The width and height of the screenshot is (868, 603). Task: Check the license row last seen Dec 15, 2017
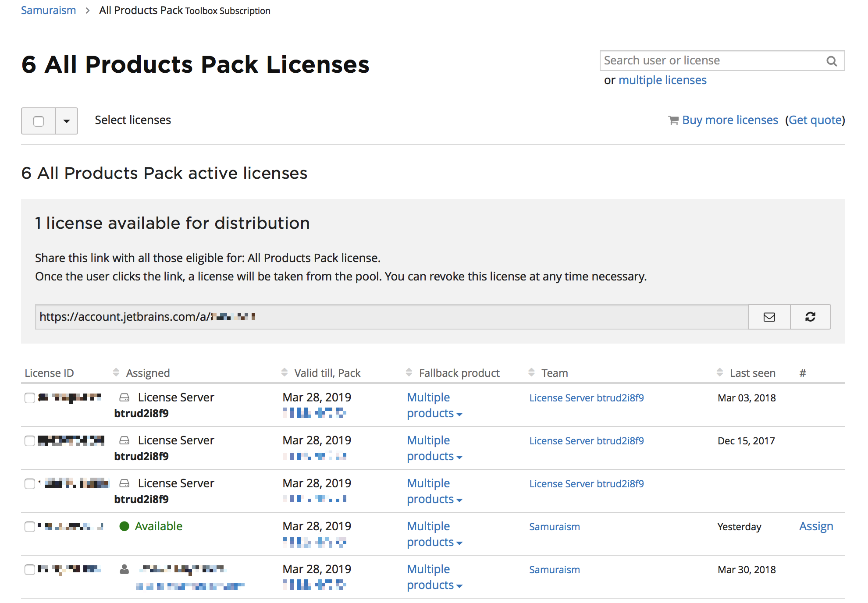coord(30,441)
